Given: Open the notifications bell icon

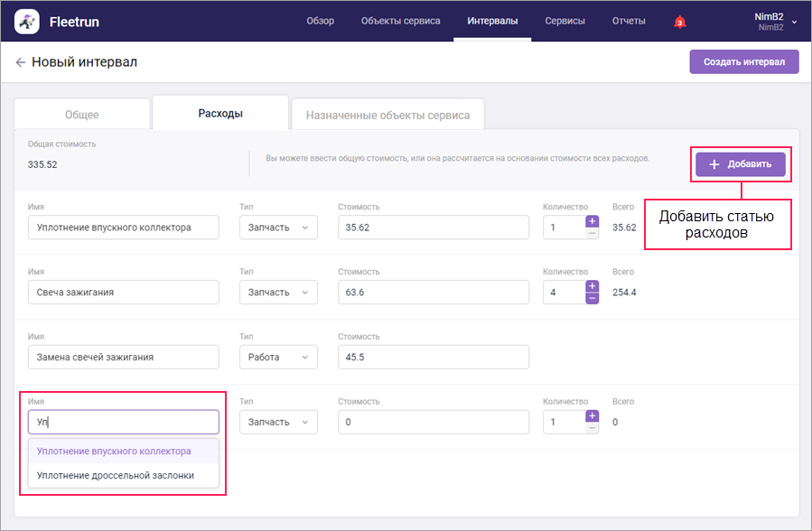Looking at the screenshot, I should 679,22.
